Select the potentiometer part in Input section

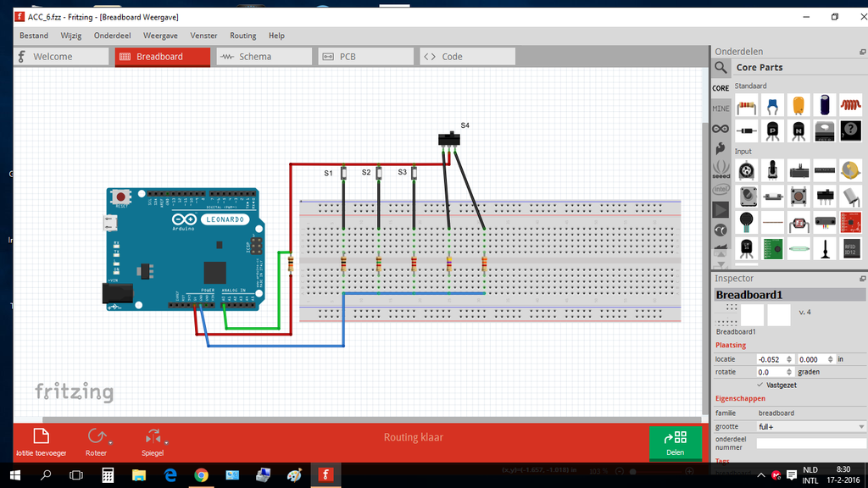[746, 169]
